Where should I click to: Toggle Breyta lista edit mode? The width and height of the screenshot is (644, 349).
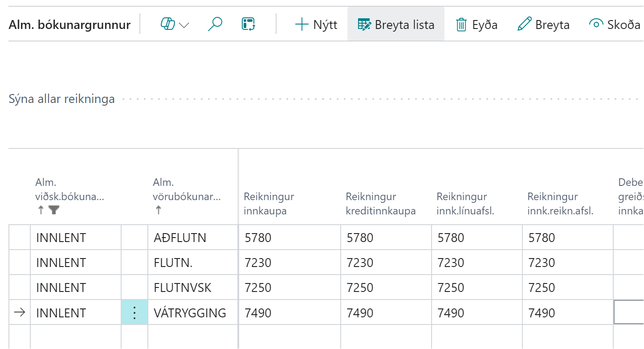tap(396, 25)
